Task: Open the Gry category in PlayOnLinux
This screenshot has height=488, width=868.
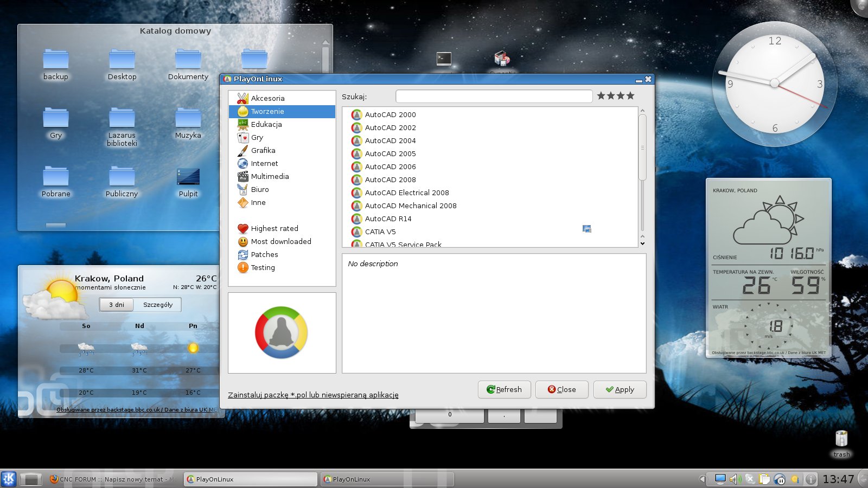Action: pos(282,137)
